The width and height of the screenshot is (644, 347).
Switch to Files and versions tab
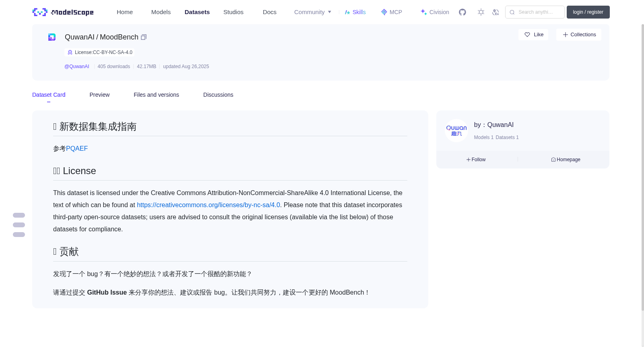tap(156, 95)
